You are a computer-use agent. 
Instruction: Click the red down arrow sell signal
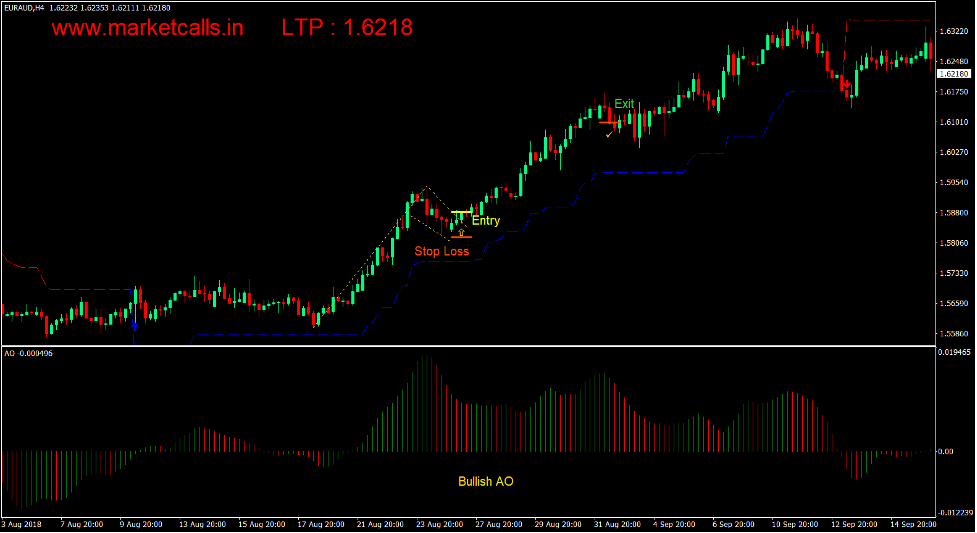pos(846,84)
